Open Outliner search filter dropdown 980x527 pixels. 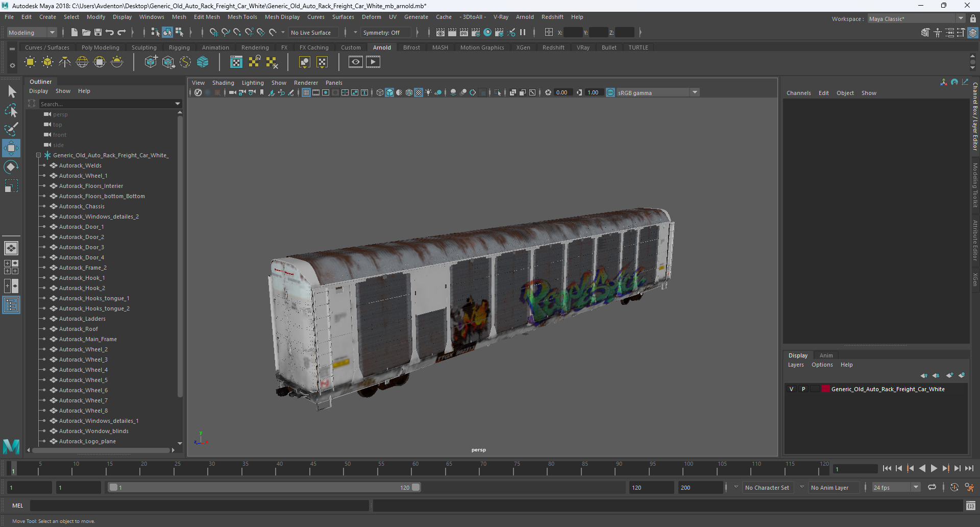click(178, 104)
